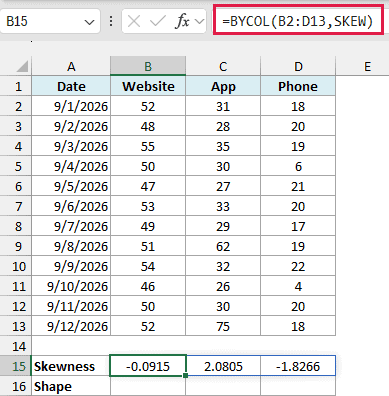This screenshot has width=389, height=396.
Task: Click the Website header cell
Action: coord(148,86)
